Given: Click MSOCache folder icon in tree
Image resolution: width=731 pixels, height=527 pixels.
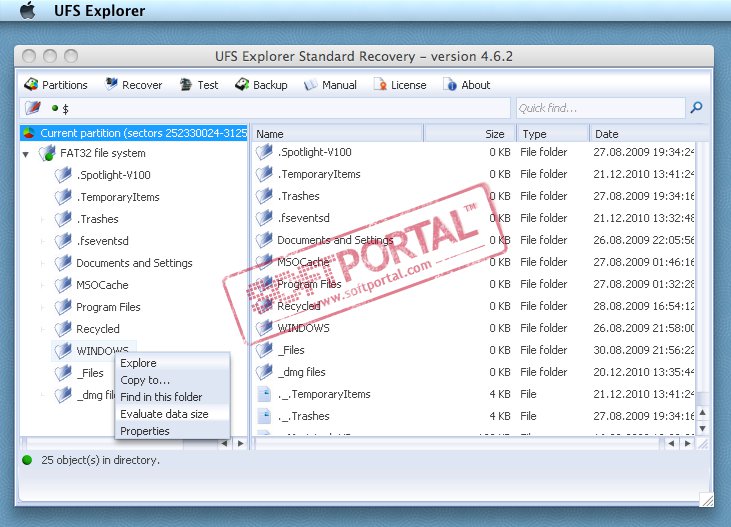Looking at the screenshot, I should 63,284.
